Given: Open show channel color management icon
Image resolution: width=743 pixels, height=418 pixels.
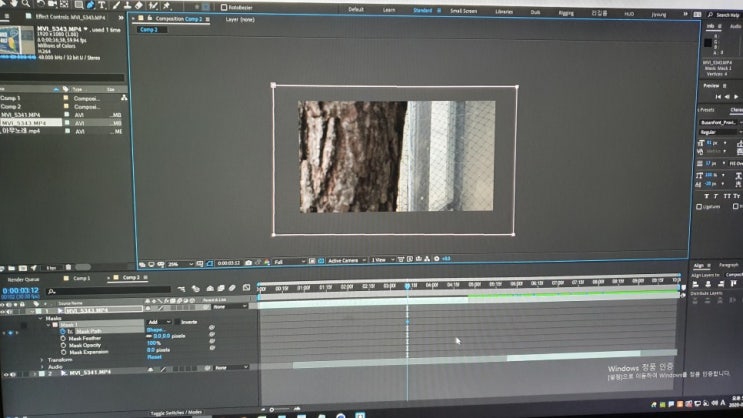Looking at the screenshot, I should pos(267,262).
